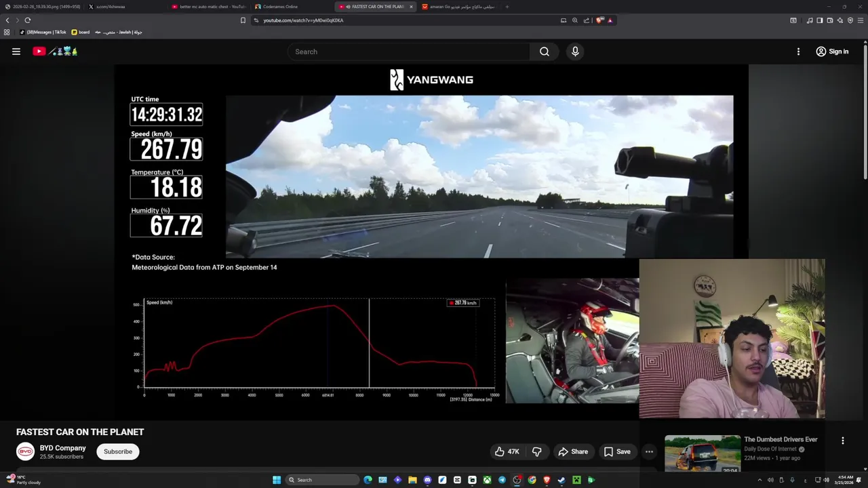Open Messages TikTok bookmark
The image size is (868, 488).
43,32
